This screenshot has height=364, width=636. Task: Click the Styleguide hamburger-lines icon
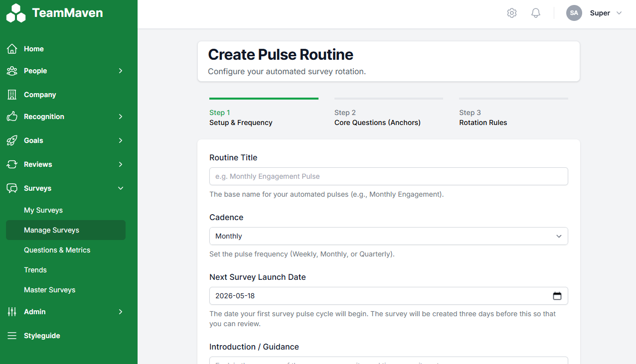pos(12,336)
